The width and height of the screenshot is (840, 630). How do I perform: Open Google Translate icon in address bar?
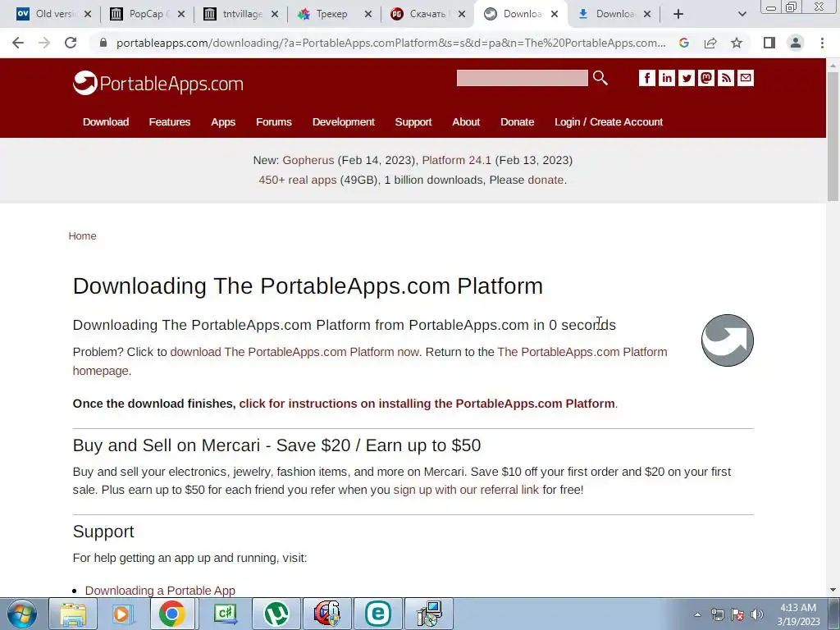point(684,43)
